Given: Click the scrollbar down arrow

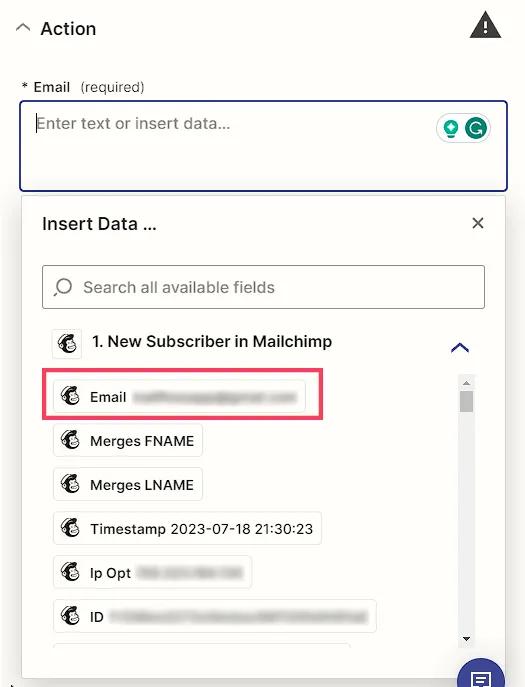Looking at the screenshot, I should pyautogui.click(x=466, y=639).
